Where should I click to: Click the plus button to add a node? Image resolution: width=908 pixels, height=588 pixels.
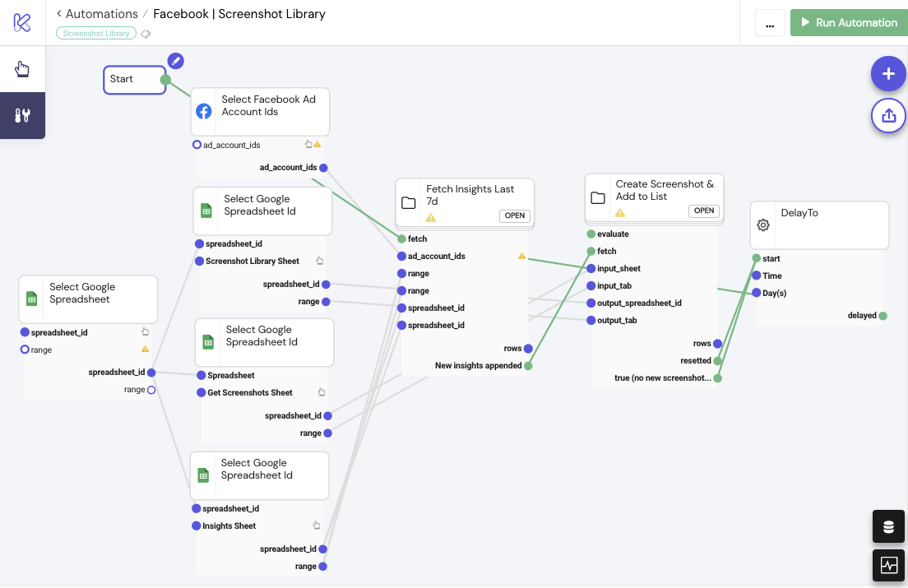pyautogui.click(x=888, y=74)
